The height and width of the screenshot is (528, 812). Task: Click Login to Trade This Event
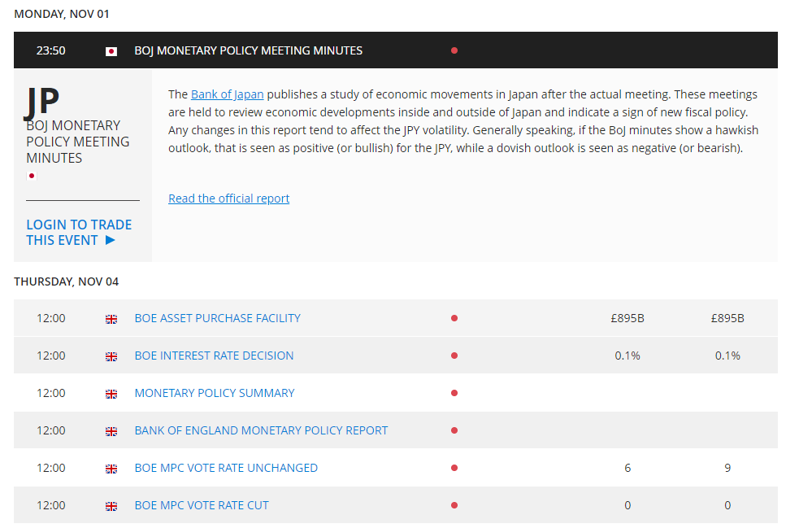pos(78,232)
